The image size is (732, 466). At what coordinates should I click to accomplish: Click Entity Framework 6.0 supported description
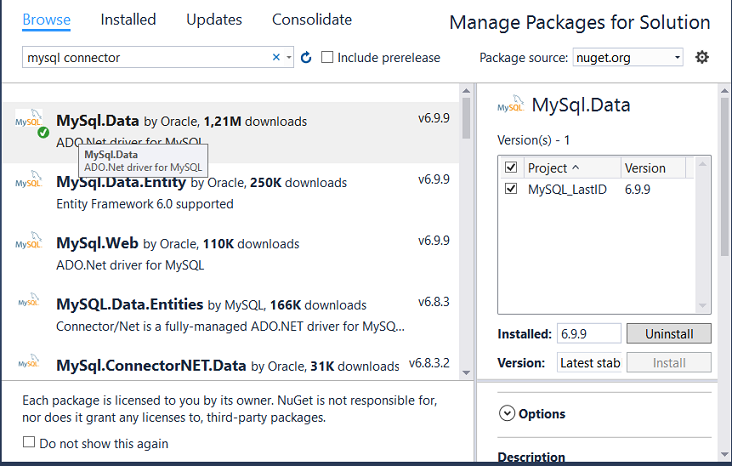tap(145, 204)
